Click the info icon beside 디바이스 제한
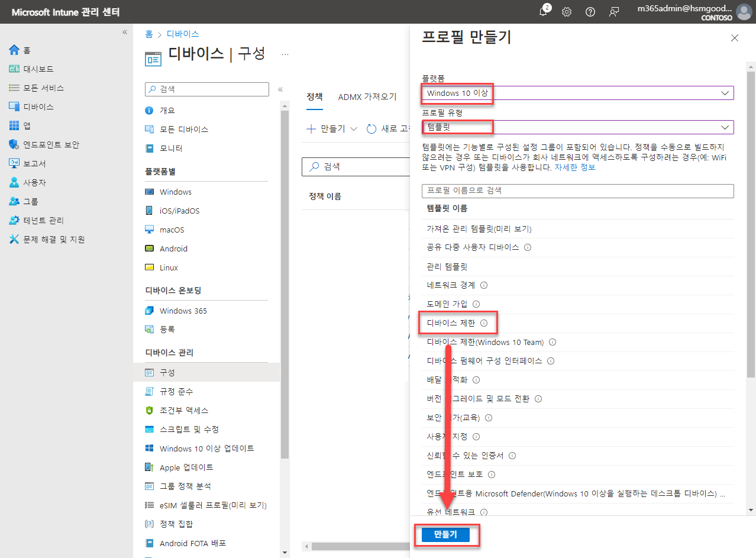Viewport: 756px width, 558px height. 484,323
